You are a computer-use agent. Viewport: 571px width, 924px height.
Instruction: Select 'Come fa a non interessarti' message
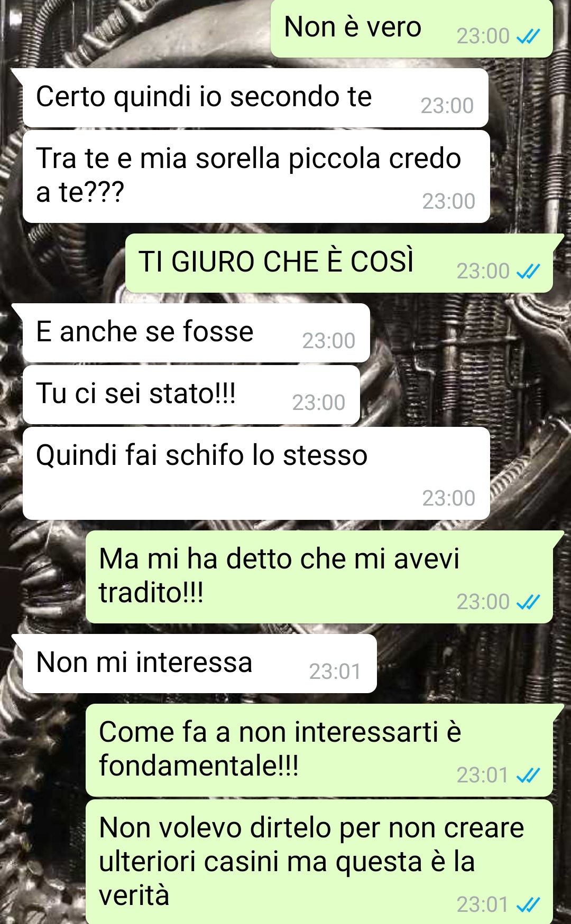[319, 750]
